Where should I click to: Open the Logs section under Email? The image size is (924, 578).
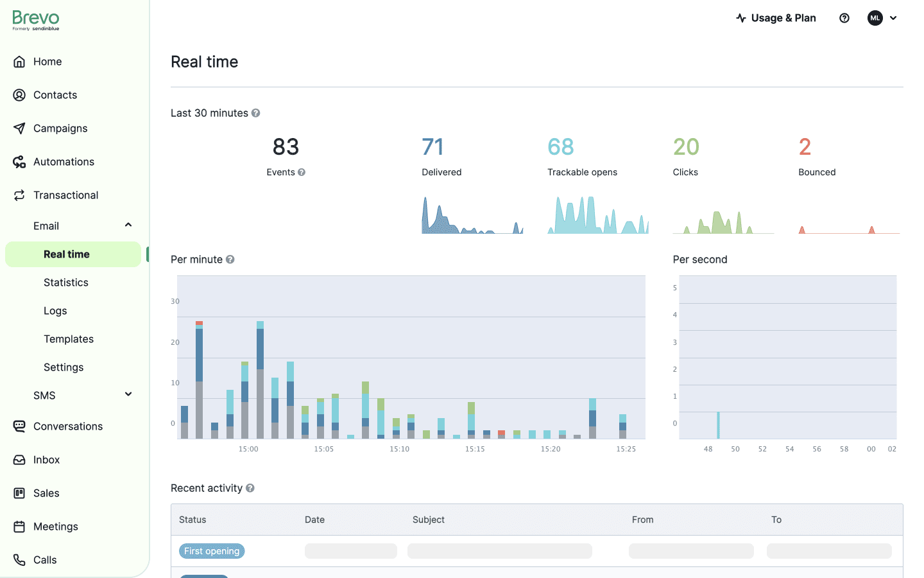pos(55,310)
